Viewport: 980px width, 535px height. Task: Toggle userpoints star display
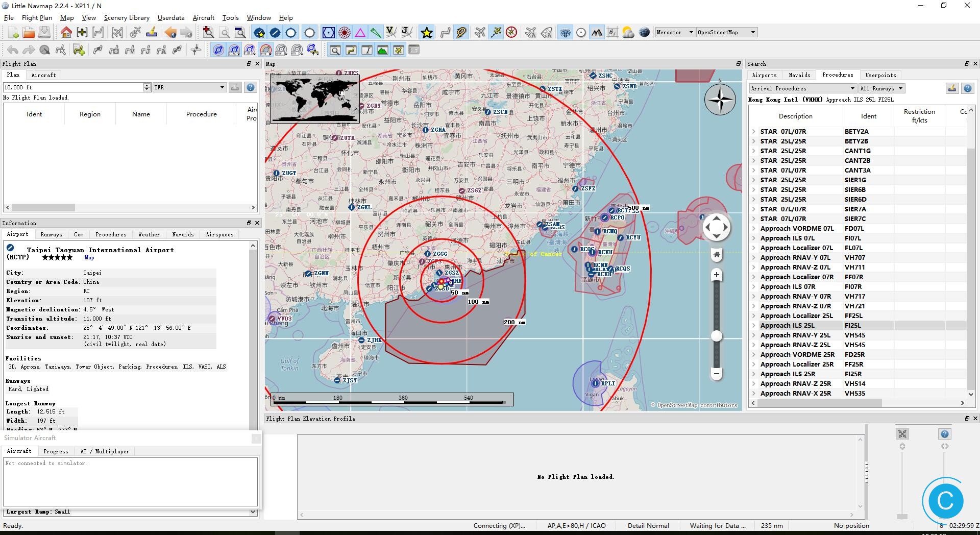click(427, 33)
